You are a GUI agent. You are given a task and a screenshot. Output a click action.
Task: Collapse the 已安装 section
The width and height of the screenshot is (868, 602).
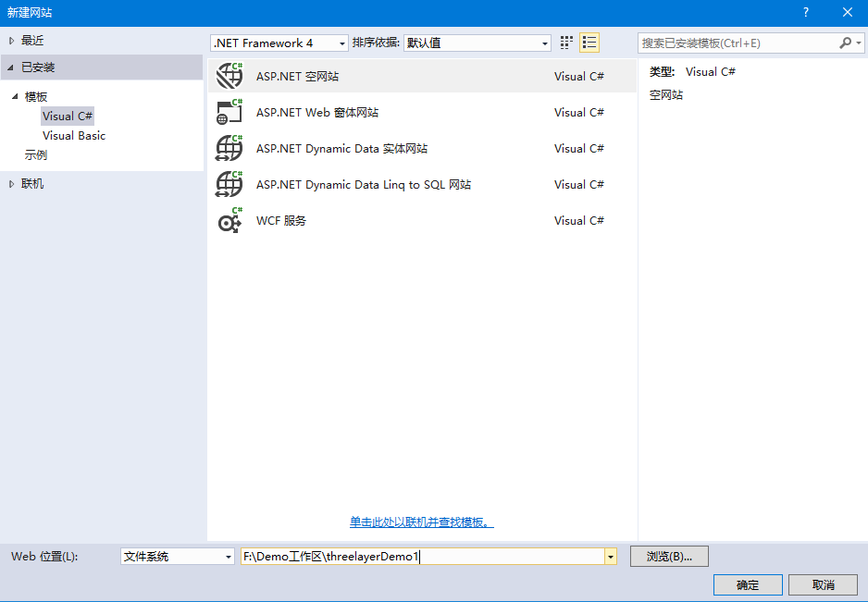pos(10,68)
